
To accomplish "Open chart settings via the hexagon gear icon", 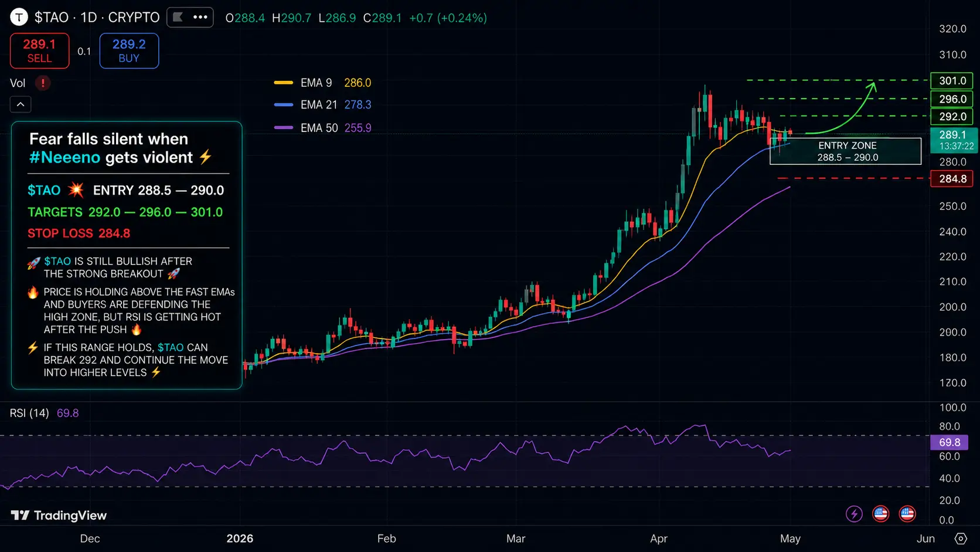I will [960, 539].
